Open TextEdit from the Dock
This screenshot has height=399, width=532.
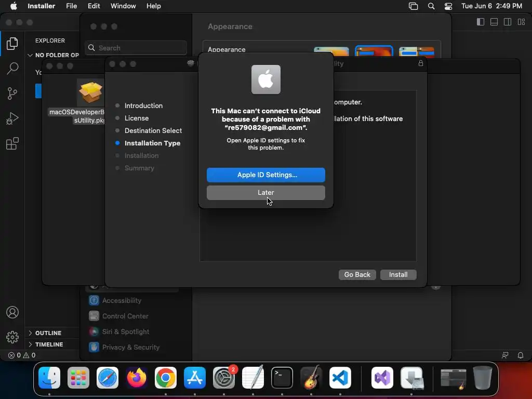[253, 378]
